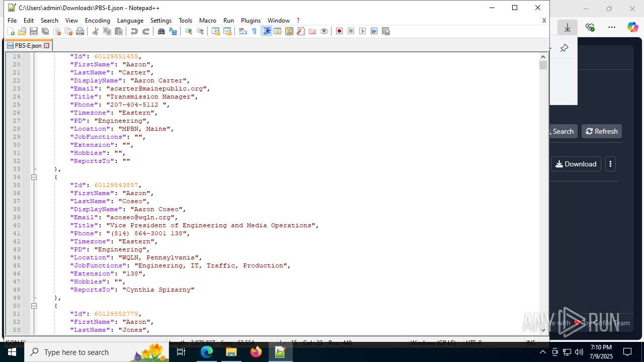Screen dimensions: 644x362
Task: Open Folder as Workspace icon
Action: 312,31
